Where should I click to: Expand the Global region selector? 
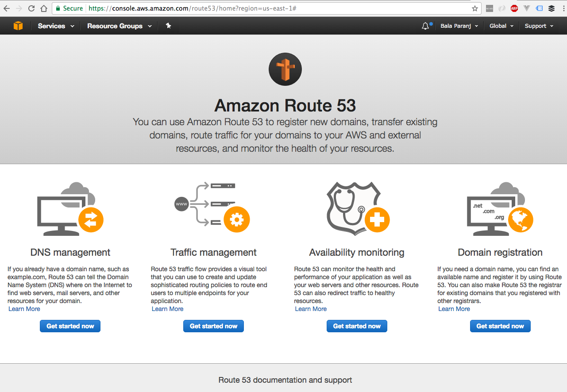(501, 26)
